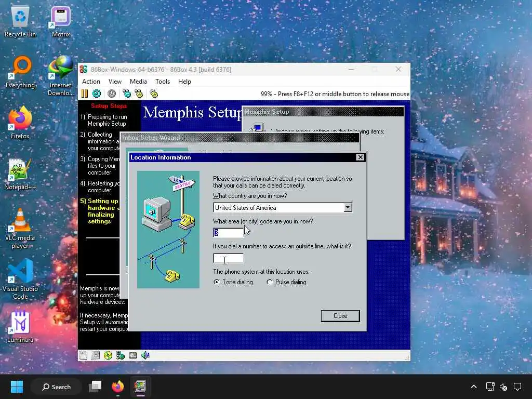Select the VLC media player desktop icon
532x399 pixels.
point(20,229)
